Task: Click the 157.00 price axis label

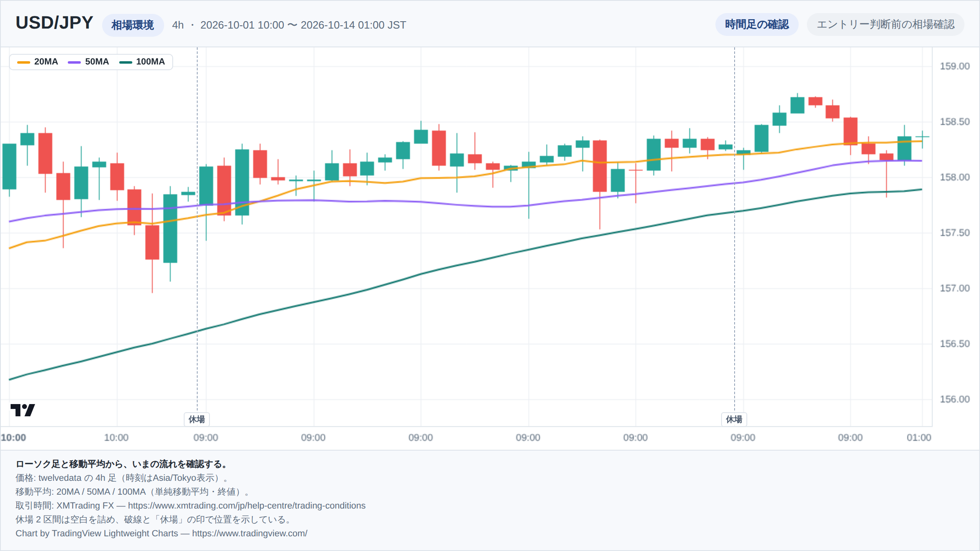Action: click(x=955, y=288)
